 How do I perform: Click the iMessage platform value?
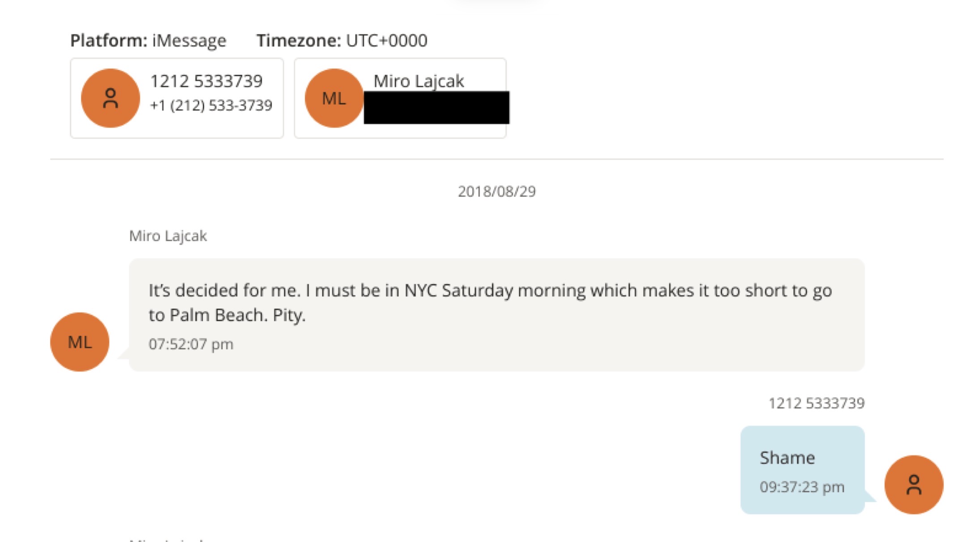pos(189,40)
